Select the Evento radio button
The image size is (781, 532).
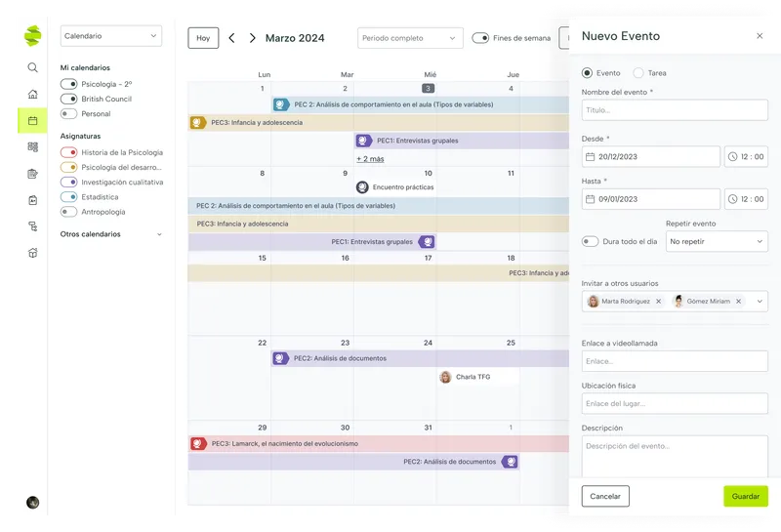click(588, 73)
